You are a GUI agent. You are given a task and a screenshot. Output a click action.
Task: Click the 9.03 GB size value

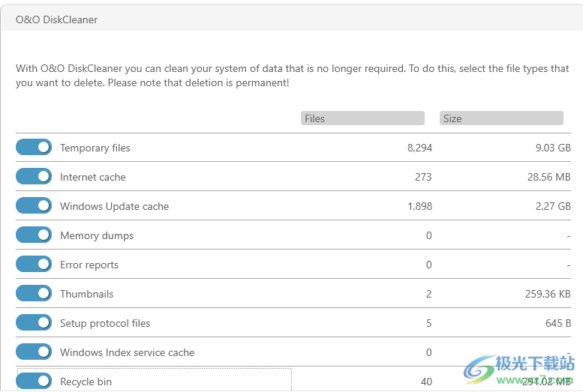pyautogui.click(x=553, y=148)
